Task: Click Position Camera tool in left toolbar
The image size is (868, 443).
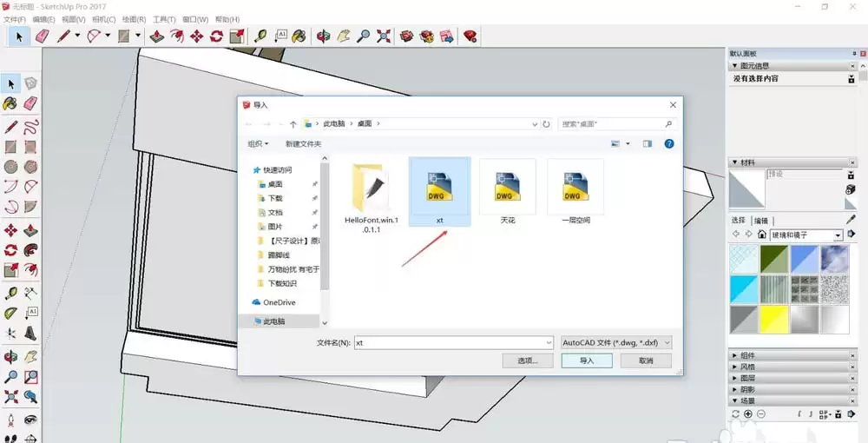Action: click(10, 420)
